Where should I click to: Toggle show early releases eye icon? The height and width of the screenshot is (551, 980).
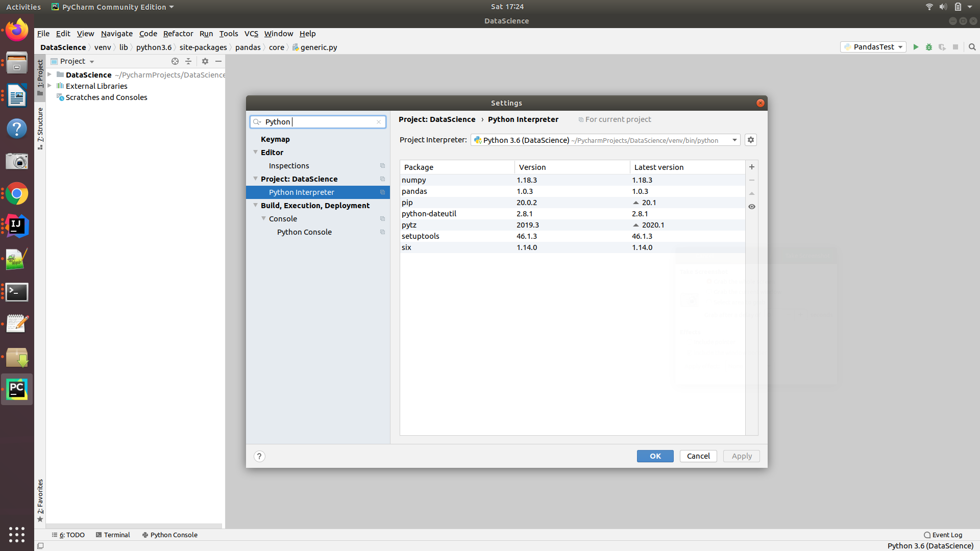click(752, 207)
